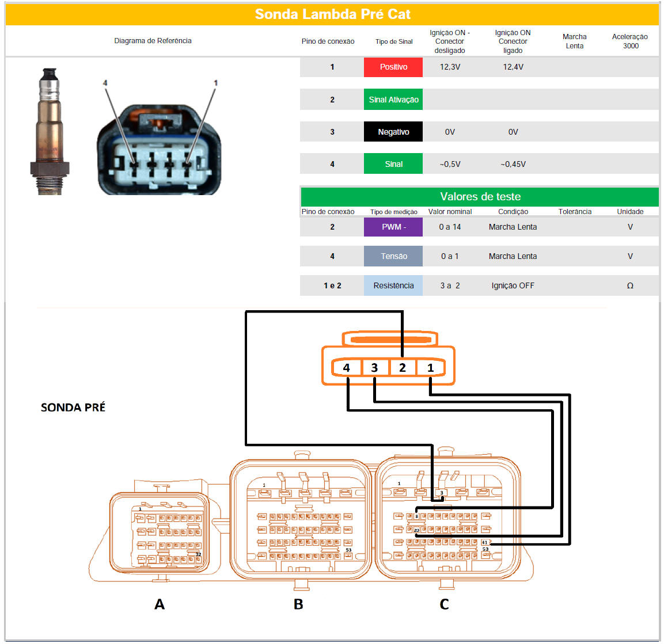Click the gray Tensão measurement cell
The image size is (664, 644).
393,256
